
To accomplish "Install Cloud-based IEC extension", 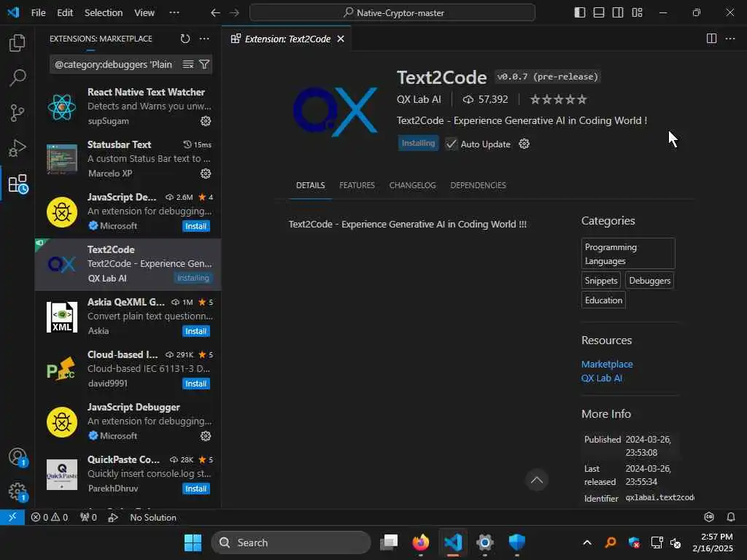I will pyautogui.click(x=196, y=384).
